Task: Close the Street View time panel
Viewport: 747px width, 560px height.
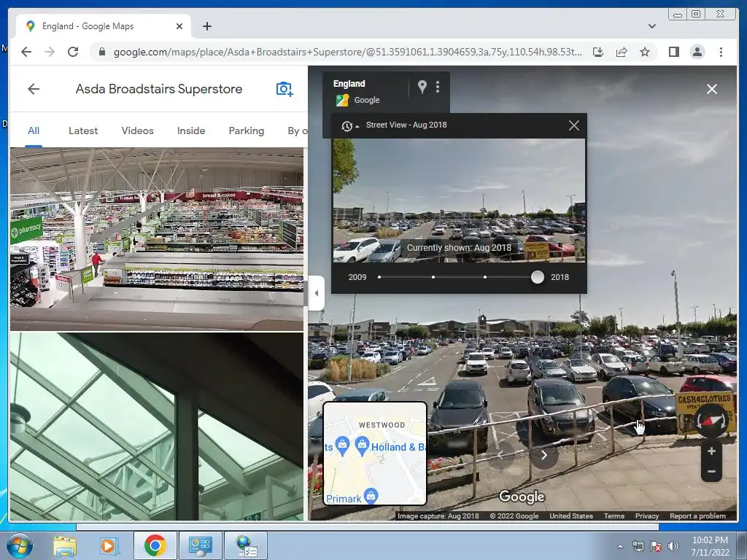Action: (573, 125)
